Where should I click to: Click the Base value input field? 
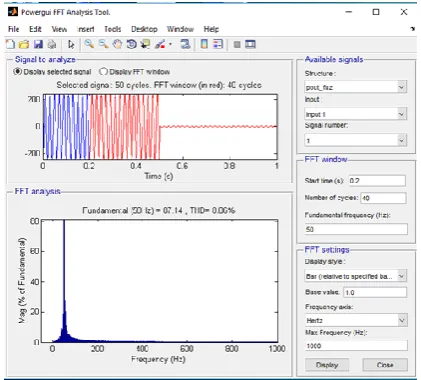(x=375, y=292)
